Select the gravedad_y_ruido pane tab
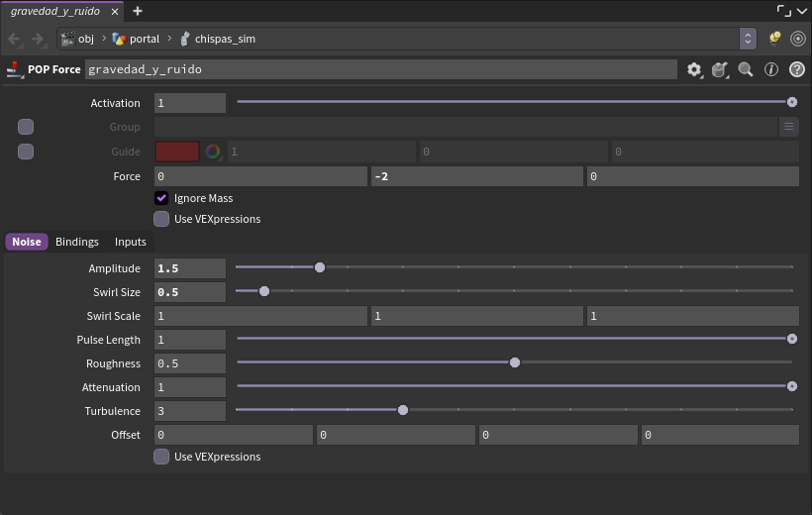This screenshot has height=515, width=812. (54, 11)
